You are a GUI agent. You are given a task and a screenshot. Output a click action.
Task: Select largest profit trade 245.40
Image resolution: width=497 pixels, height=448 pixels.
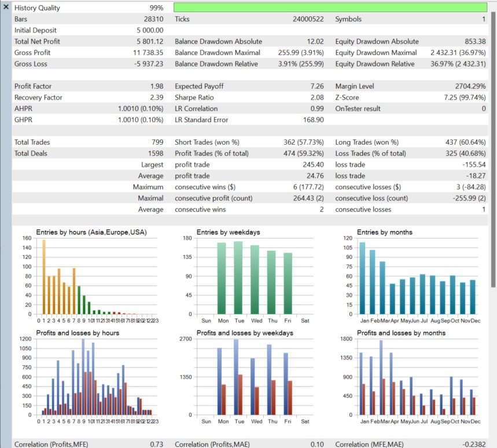[x=314, y=165]
